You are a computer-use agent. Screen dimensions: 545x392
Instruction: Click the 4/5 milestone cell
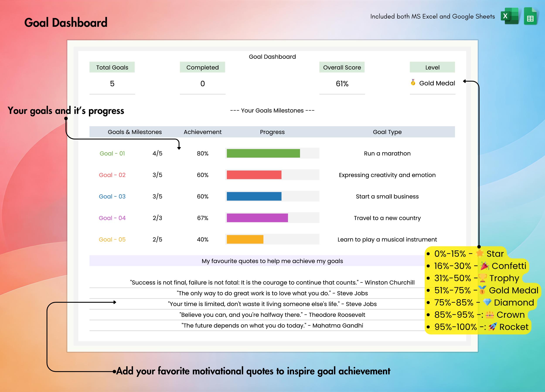tap(157, 153)
